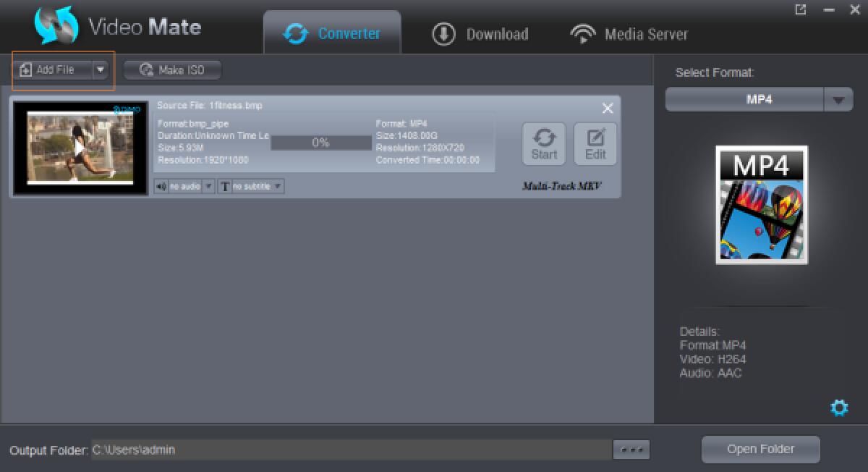Image resolution: width=868 pixels, height=472 pixels.
Task: Open settings via the gear icon
Action: pos(839,408)
